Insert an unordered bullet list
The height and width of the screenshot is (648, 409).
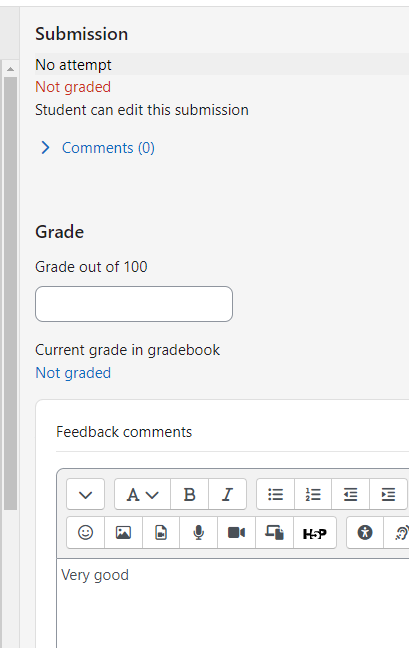pyautogui.click(x=276, y=494)
